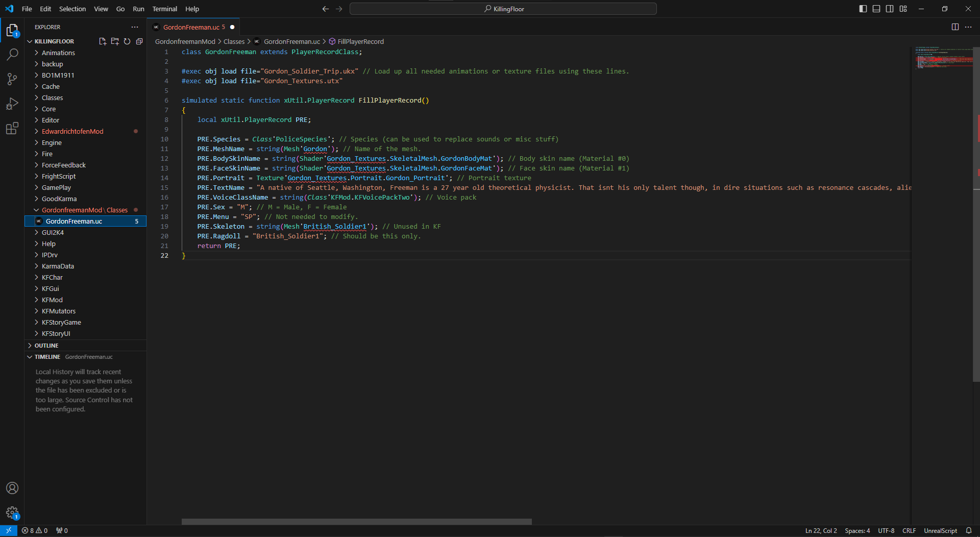Viewport: 980px width, 537px height.
Task: Change indentation setting Spaces: 4
Action: [x=857, y=531]
